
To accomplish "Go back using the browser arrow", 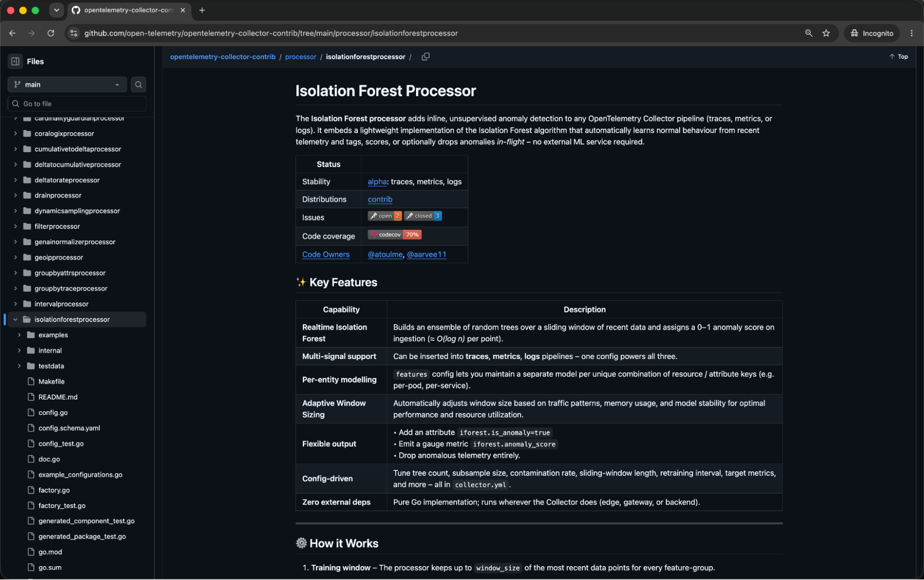I will pos(12,33).
